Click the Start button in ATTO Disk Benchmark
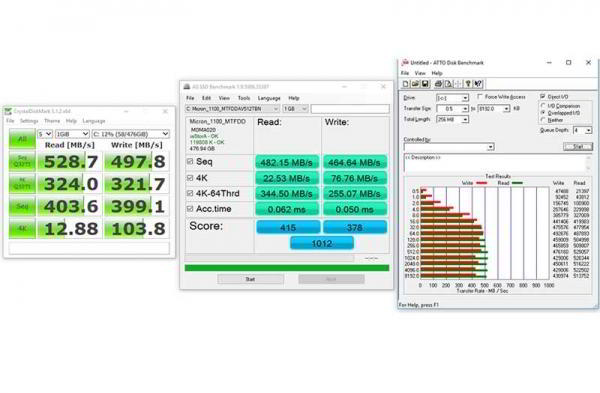Viewport: 600px width, 393px height. click(x=578, y=147)
